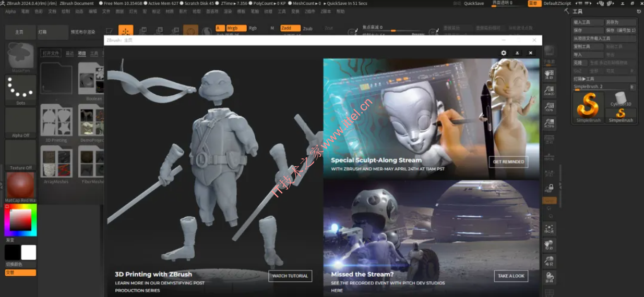
Task: Open the Alpha Off selector
Action: [x=21, y=123]
